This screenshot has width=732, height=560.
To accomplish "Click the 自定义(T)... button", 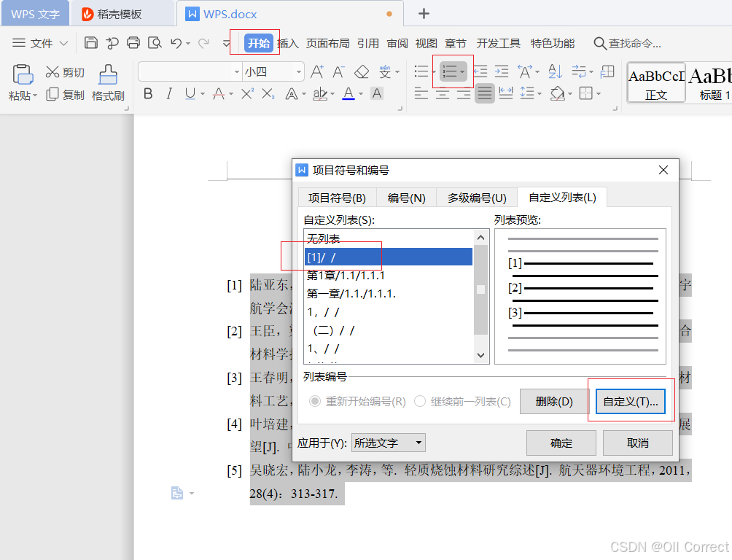I will click(630, 401).
